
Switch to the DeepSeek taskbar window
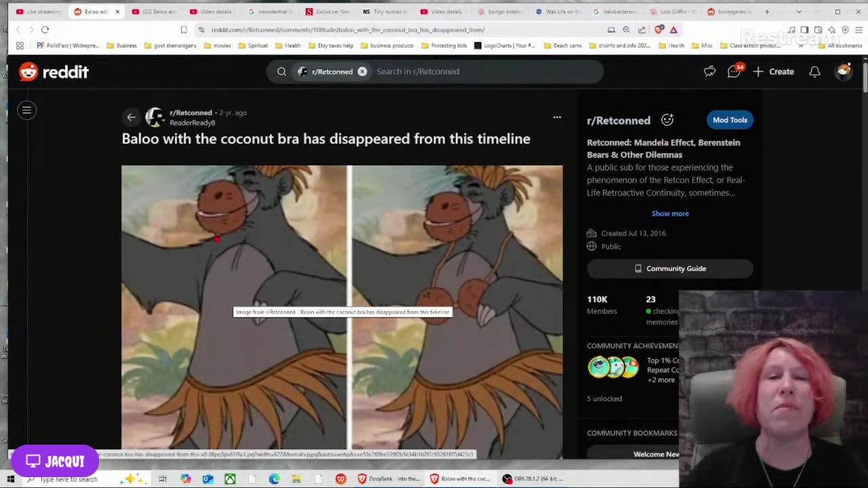[x=389, y=479]
